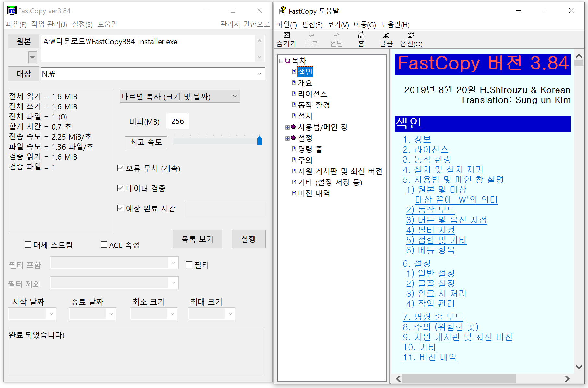Select 주의 in the contents tree
The image size is (588, 388).
pyautogui.click(x=305, y=160)
